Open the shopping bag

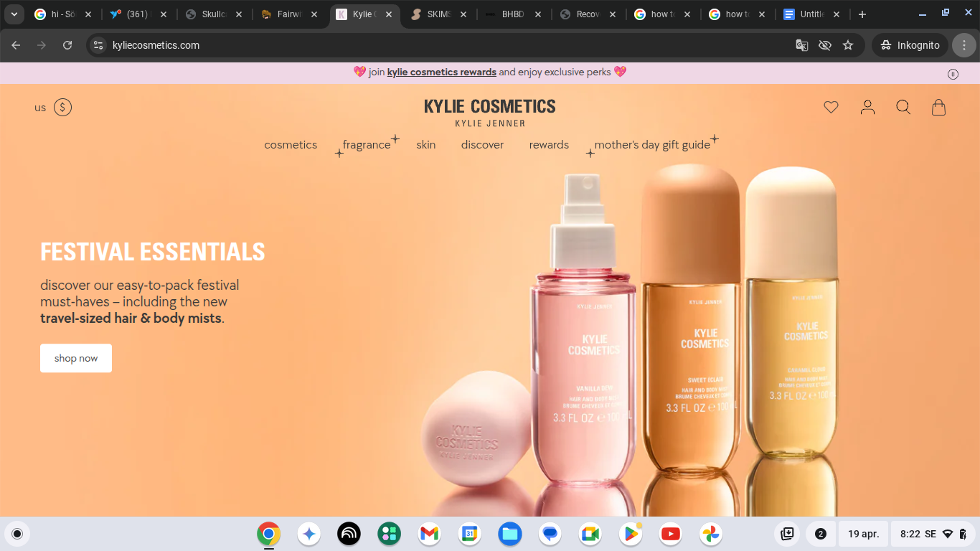(x=938, y=108)
